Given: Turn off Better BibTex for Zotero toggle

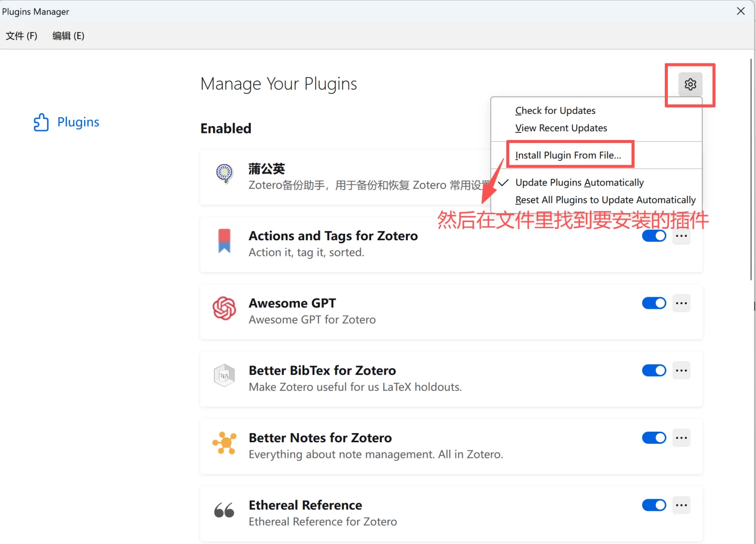Looking at the screenshot, I should coord(654,371).
